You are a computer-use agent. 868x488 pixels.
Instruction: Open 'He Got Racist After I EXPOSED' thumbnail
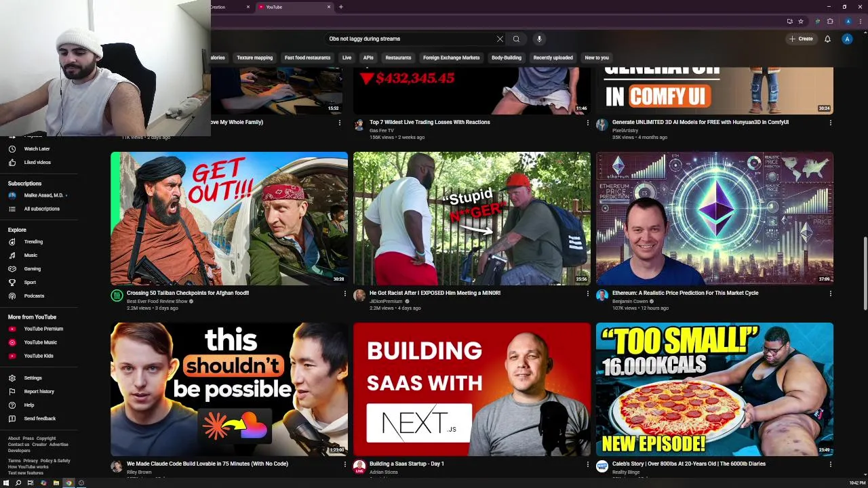point(472,218)
